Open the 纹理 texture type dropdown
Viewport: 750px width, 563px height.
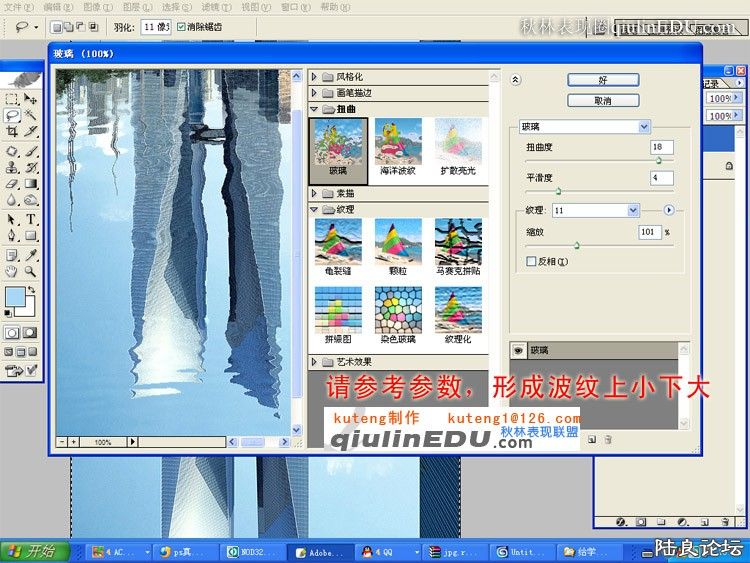point(633,210)
